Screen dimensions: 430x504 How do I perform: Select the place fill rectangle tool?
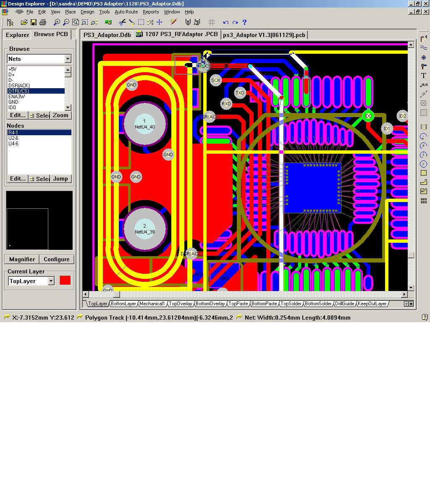click(x=424, y=173)
